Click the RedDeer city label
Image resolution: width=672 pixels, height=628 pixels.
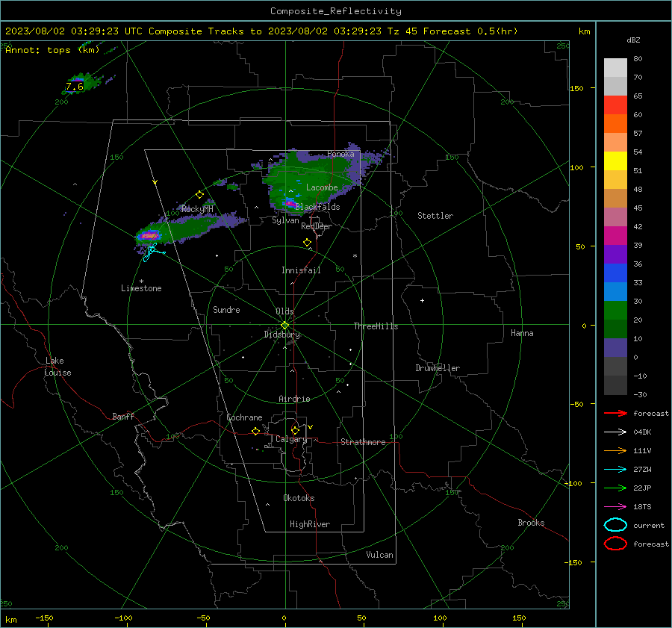tap(317, 226)
